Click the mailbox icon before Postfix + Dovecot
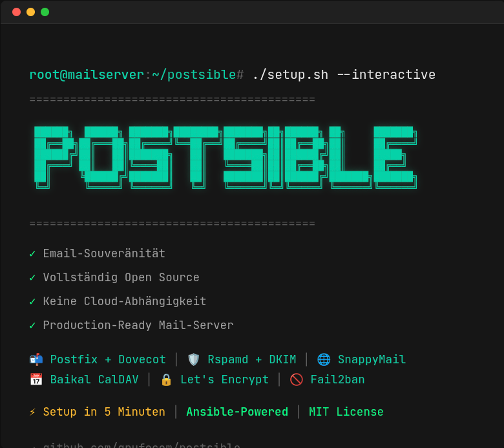 (36, 359)
